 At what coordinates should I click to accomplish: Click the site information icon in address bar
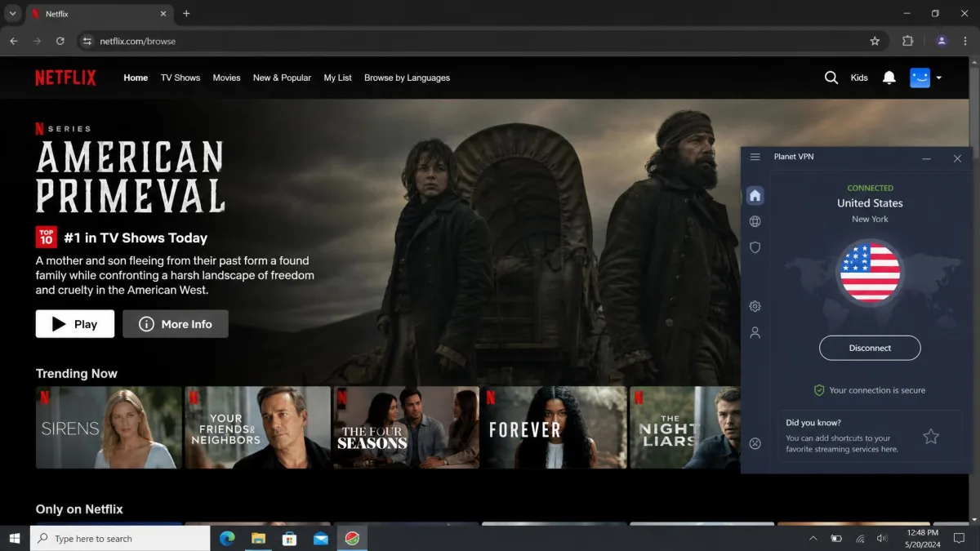(88, 41)
